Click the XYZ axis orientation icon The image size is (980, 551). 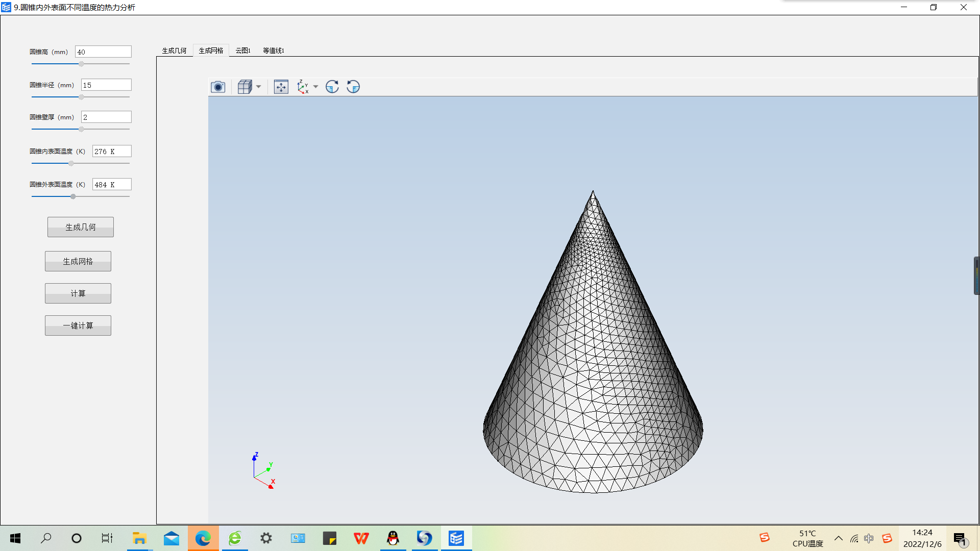pyautogui.click(x=303, y=87)
